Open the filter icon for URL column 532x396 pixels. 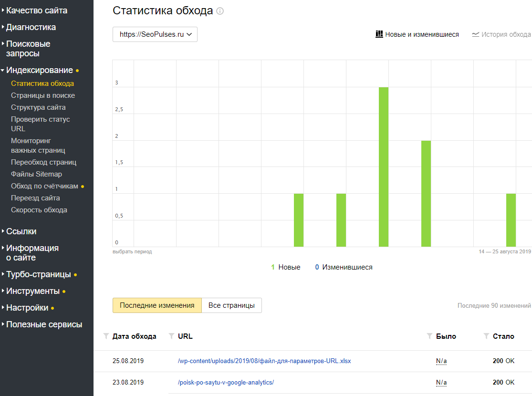point(172,336)
